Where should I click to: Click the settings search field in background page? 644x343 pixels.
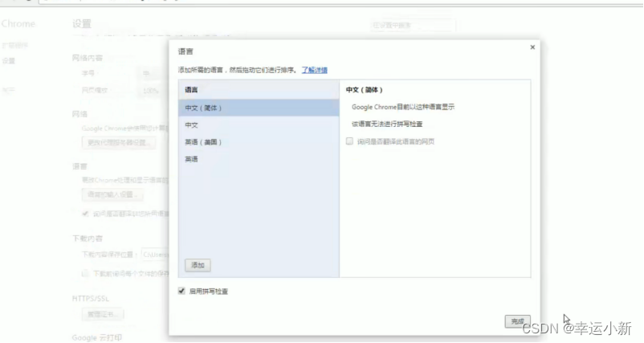[x=413, y=26]
